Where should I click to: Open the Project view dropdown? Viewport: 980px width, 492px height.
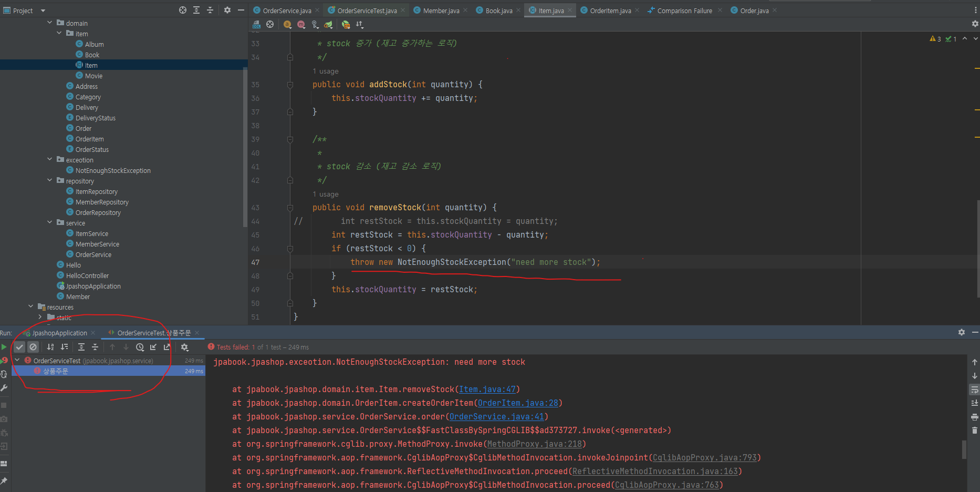point(43,11)
